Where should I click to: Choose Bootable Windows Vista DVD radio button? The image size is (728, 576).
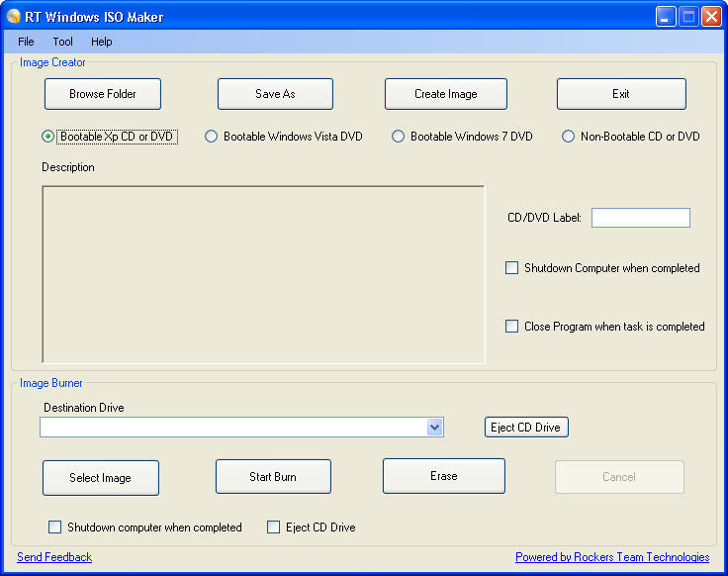pos(212,137)
